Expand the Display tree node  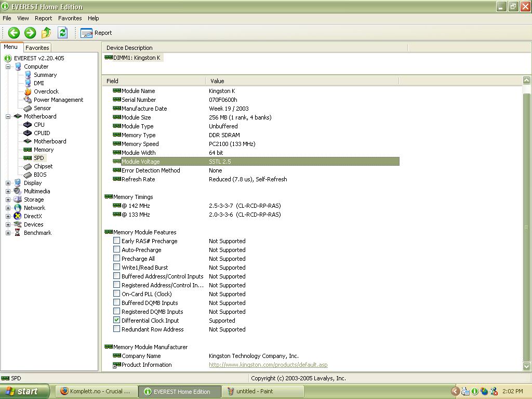pos(8,183)
